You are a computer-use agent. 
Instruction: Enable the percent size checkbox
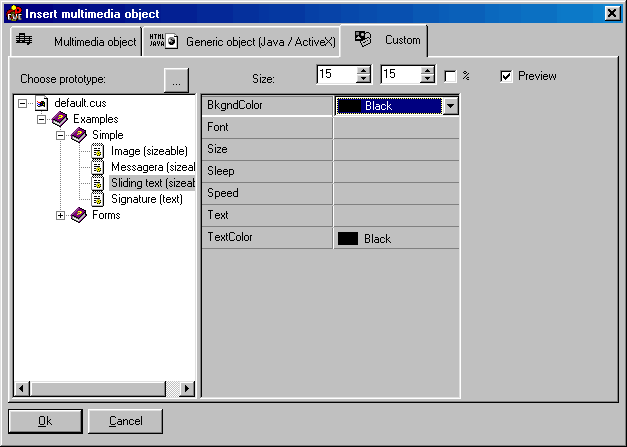click(x=450, y=76)
